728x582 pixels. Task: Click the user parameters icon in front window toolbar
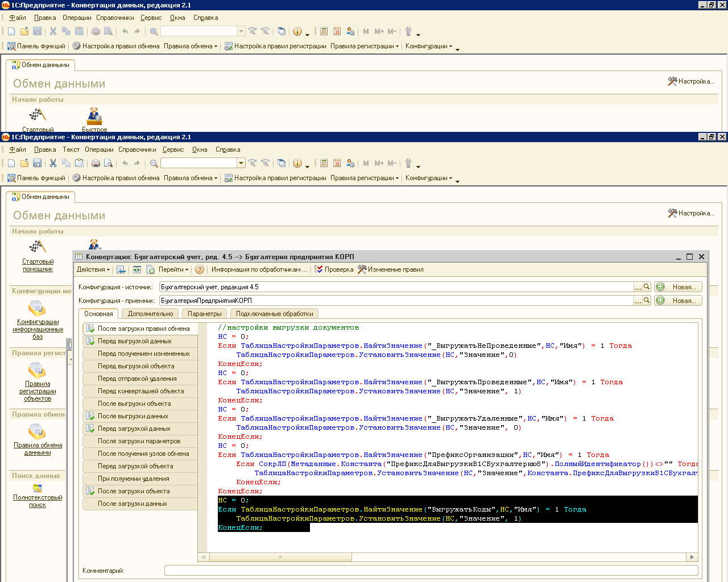[x=350, y=163]
